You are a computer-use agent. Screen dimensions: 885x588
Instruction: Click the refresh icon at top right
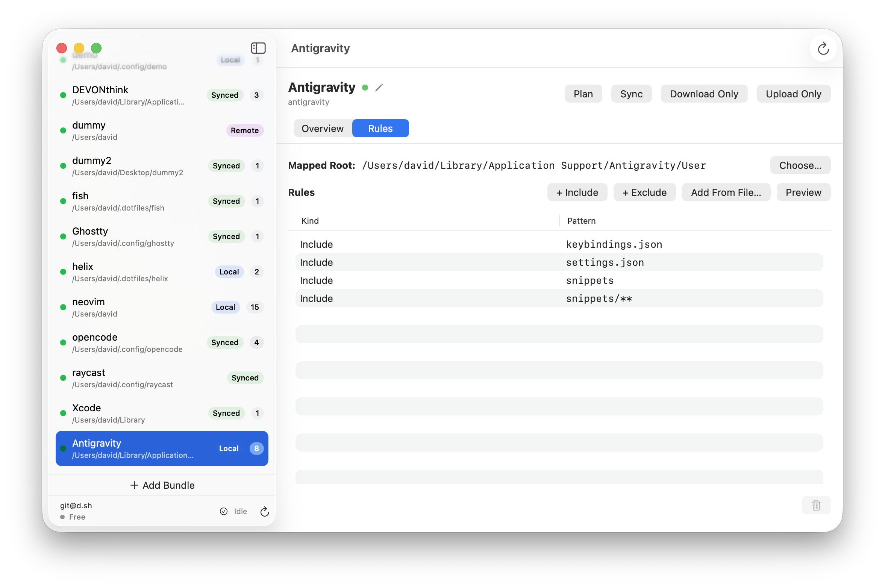click(x=823, y=48)
